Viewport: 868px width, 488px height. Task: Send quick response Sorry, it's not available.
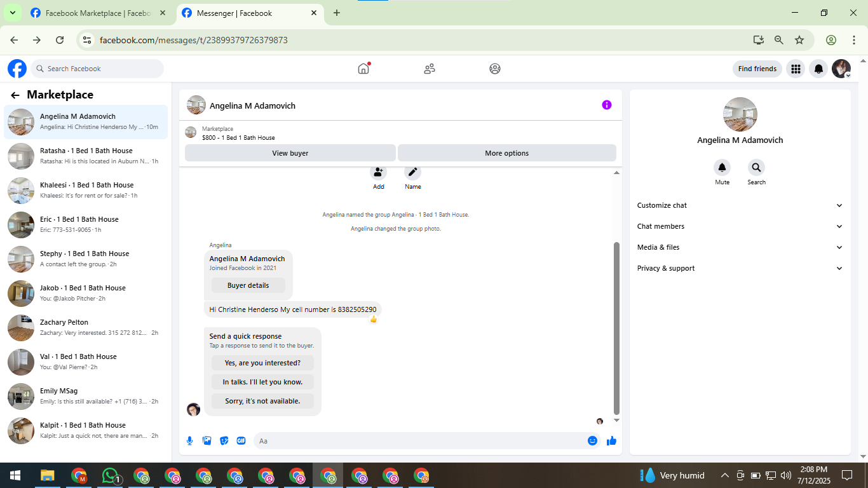(x=262, y=401)
